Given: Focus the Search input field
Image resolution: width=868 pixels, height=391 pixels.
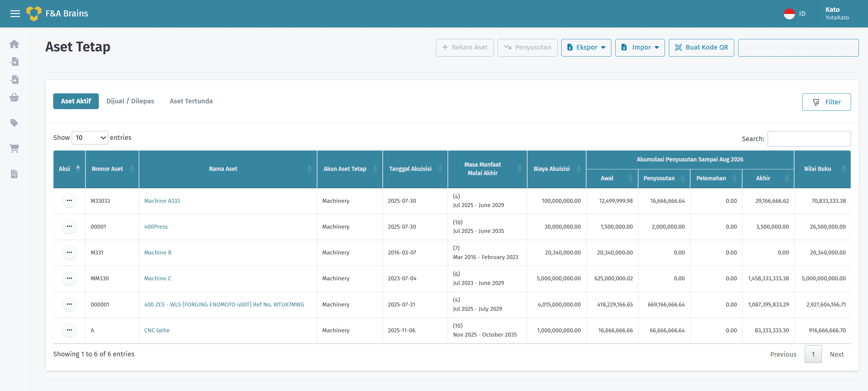Looking at the screenshot, I should pyautogui.click(x=809, y=139).
